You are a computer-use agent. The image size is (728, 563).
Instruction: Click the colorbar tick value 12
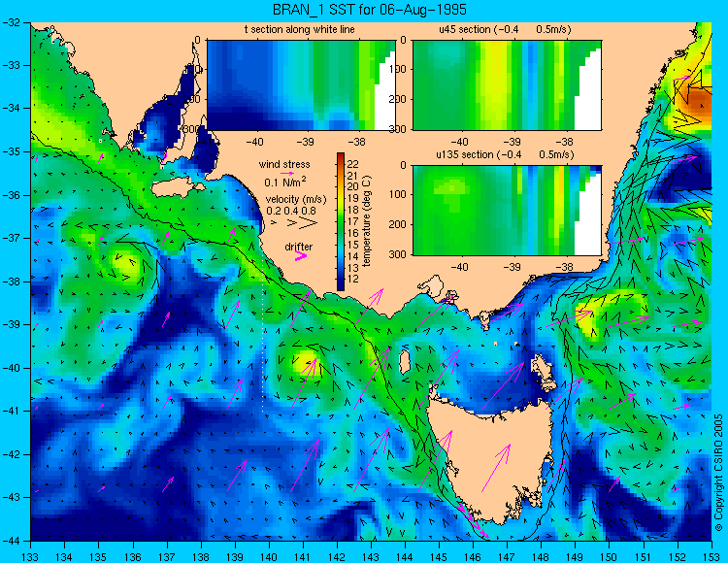[353, 280]
